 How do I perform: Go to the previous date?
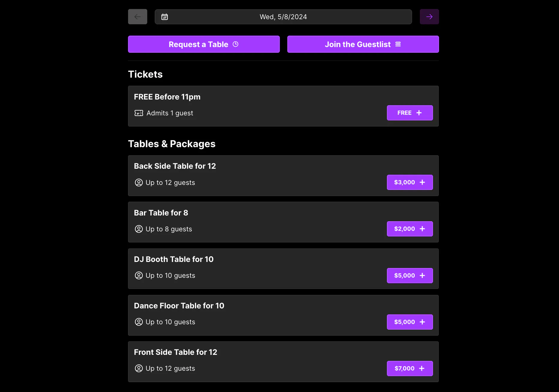pyautogui.click(x=138, y=17)
